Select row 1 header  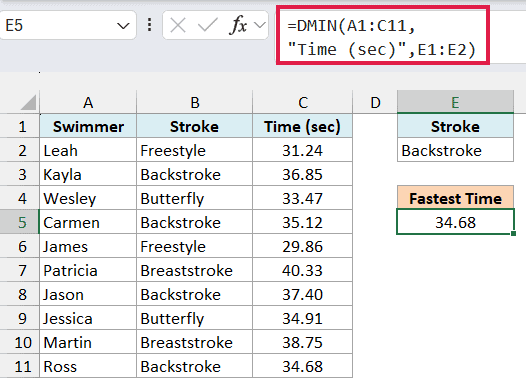pyautogui.click(x=20, y=126)
